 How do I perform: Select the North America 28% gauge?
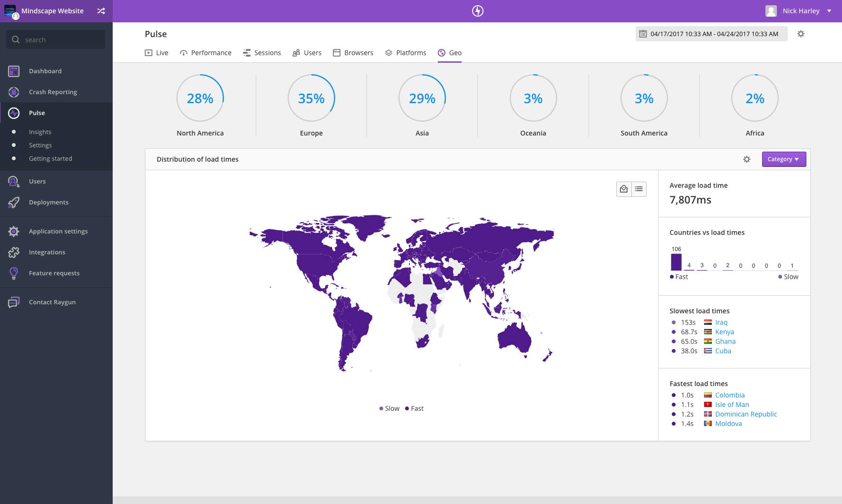[x=200, y=98]
